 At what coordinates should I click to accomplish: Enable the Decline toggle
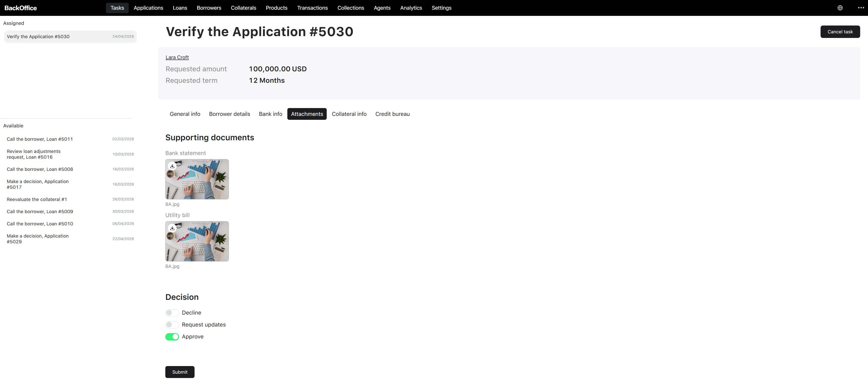tap(172, 313)
